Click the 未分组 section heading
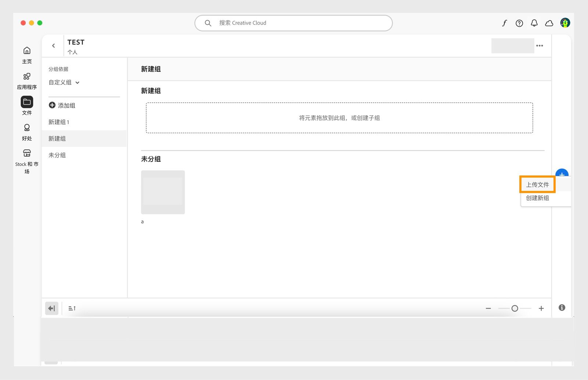 click(151, 159)
